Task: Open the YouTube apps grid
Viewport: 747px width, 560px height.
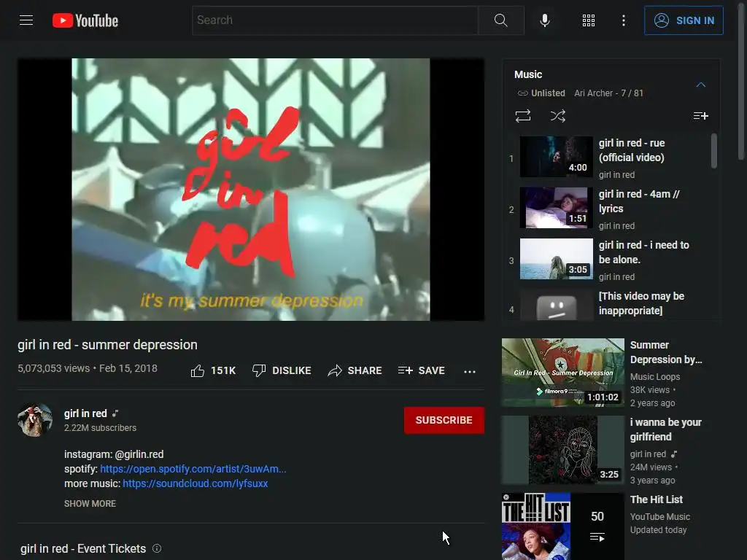Action: [589, 20]
